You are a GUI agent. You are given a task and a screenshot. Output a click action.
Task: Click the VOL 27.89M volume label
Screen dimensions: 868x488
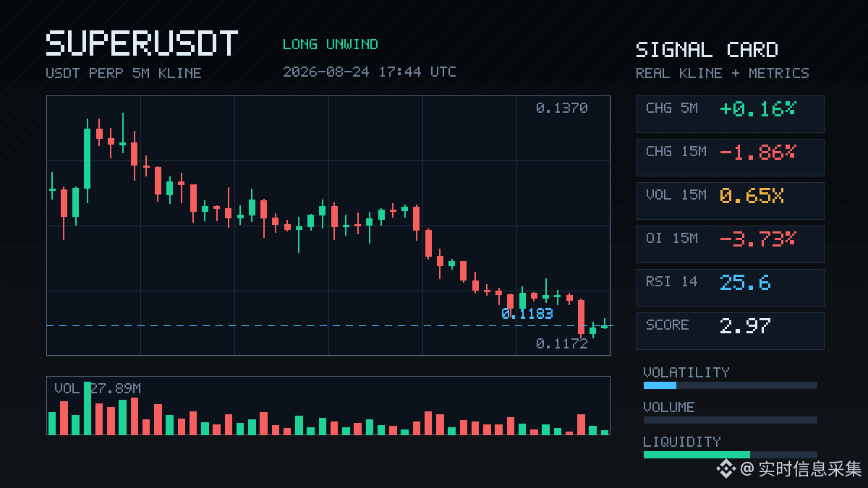(x=98, y=389)
